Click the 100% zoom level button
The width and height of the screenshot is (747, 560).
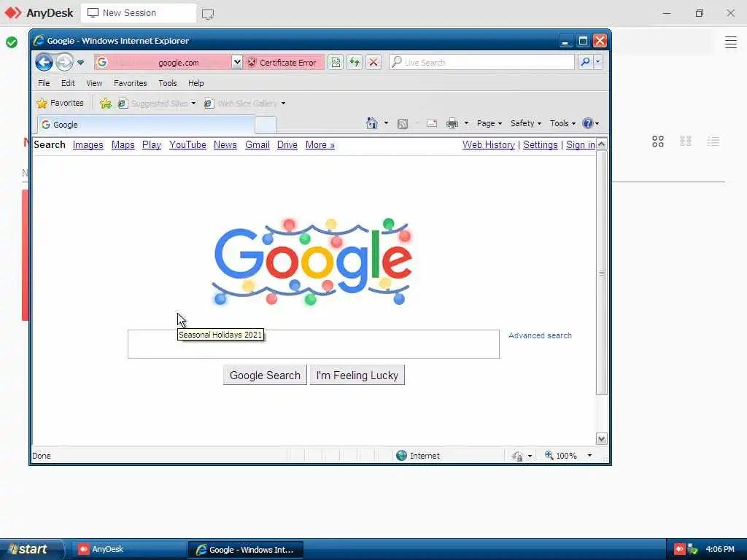tap(561, 456)
